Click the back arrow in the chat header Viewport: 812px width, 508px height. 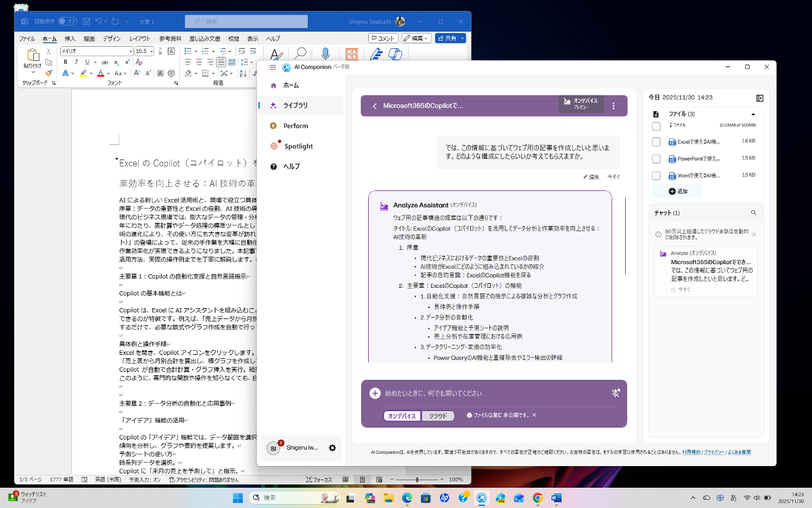click(x=374, y=106)
